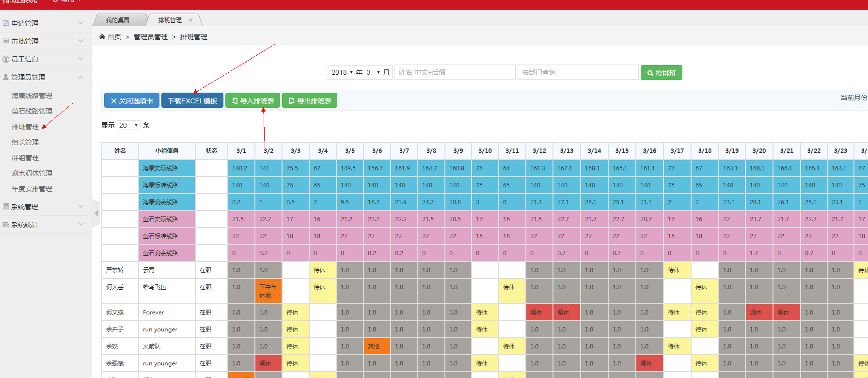Click the 3/1 date column header

(x=241, y=151)
